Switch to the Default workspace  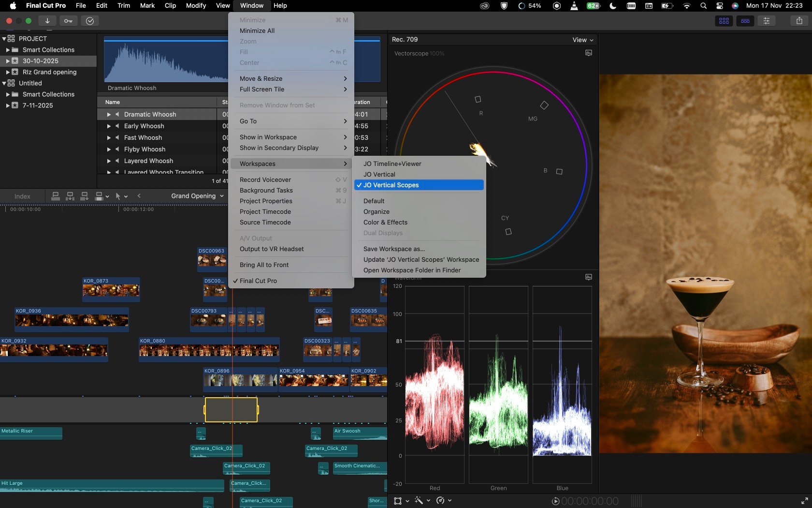[x=419, y=201]
